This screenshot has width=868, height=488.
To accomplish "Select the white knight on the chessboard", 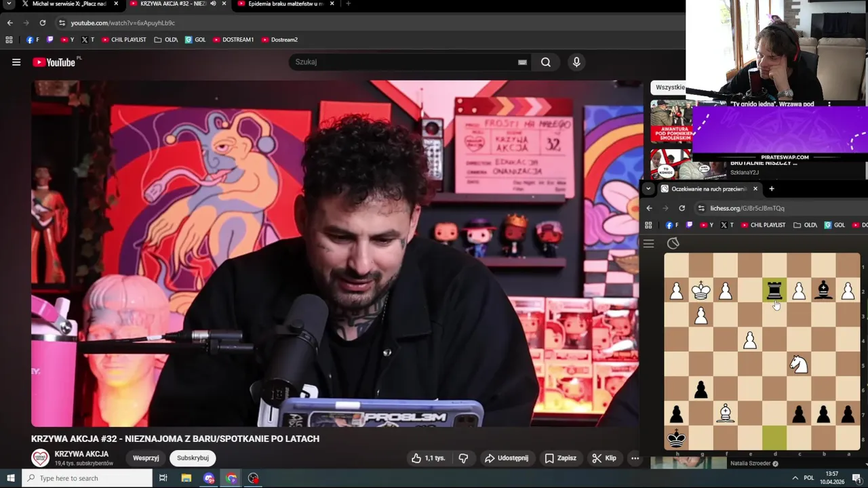I will point(799,364).
